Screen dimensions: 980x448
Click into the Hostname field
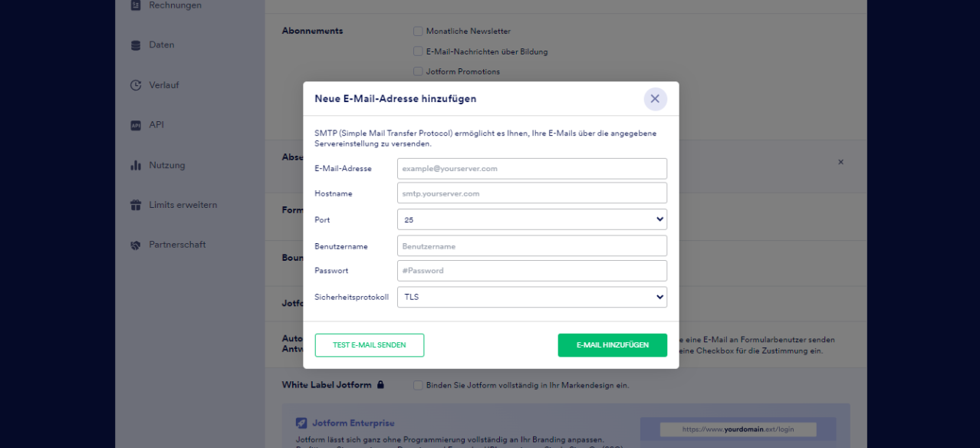click(531, 193)
